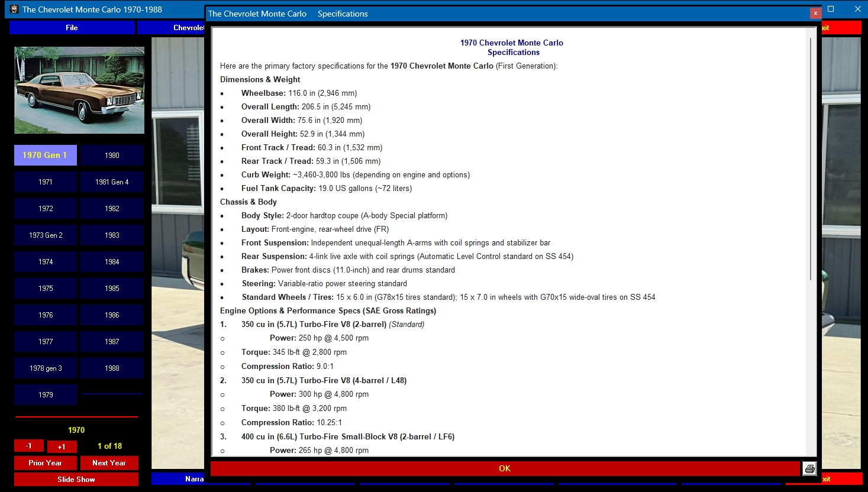Advance one image with +1

point(62,446)
